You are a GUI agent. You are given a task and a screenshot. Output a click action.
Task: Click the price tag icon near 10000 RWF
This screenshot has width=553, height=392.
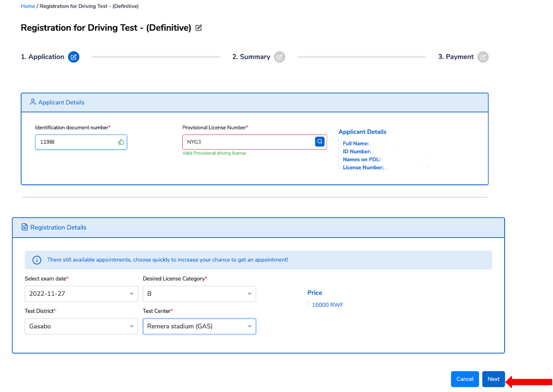[x=308, y=305]
